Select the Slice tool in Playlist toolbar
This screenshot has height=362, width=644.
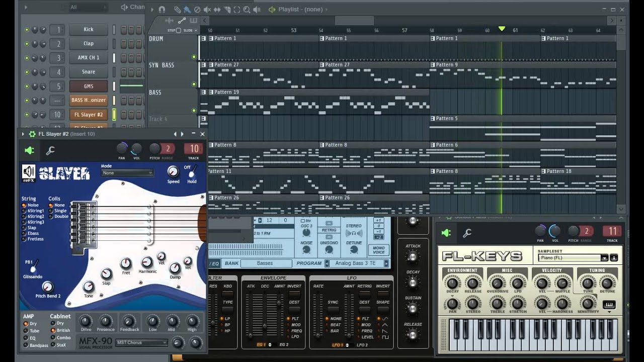tap(227, 10)
